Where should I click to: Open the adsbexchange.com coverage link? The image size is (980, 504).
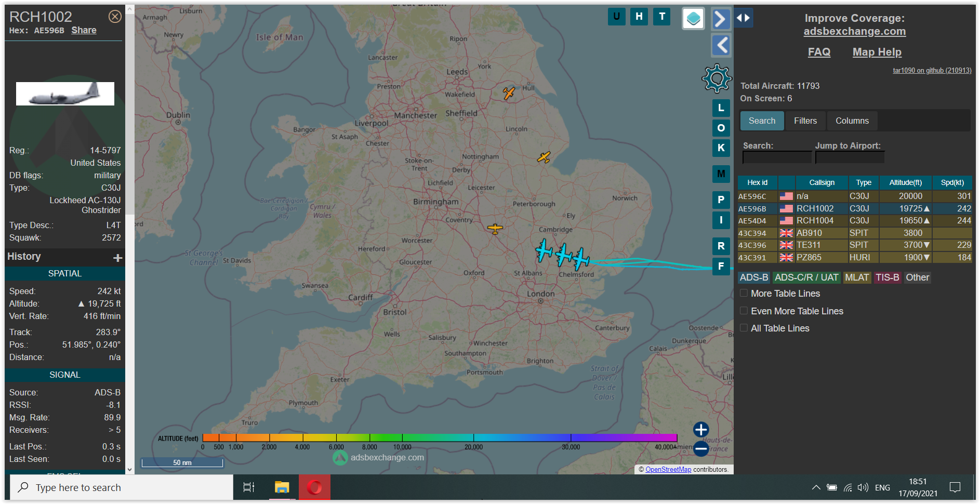point(854,31)
